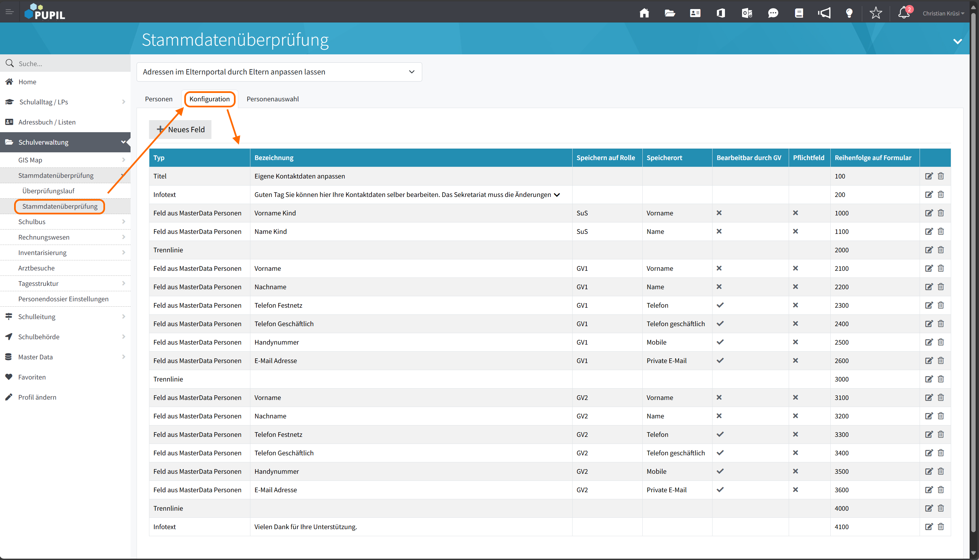Click the home icon in top bar
The image size is (979, 560).
(x=644, y=13)
